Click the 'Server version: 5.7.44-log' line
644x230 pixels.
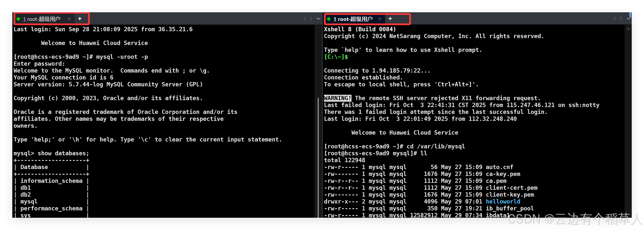point(108,84)
